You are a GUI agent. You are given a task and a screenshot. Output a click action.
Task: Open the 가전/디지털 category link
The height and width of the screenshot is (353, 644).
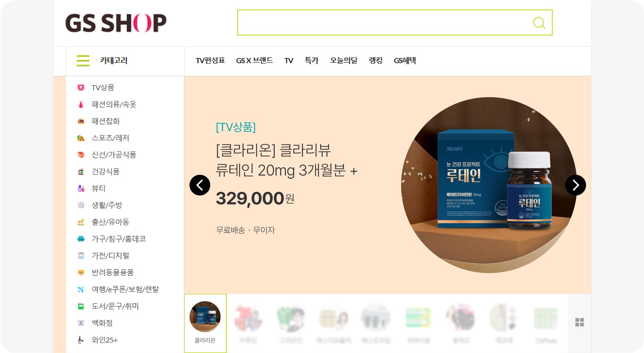point(110,256)
